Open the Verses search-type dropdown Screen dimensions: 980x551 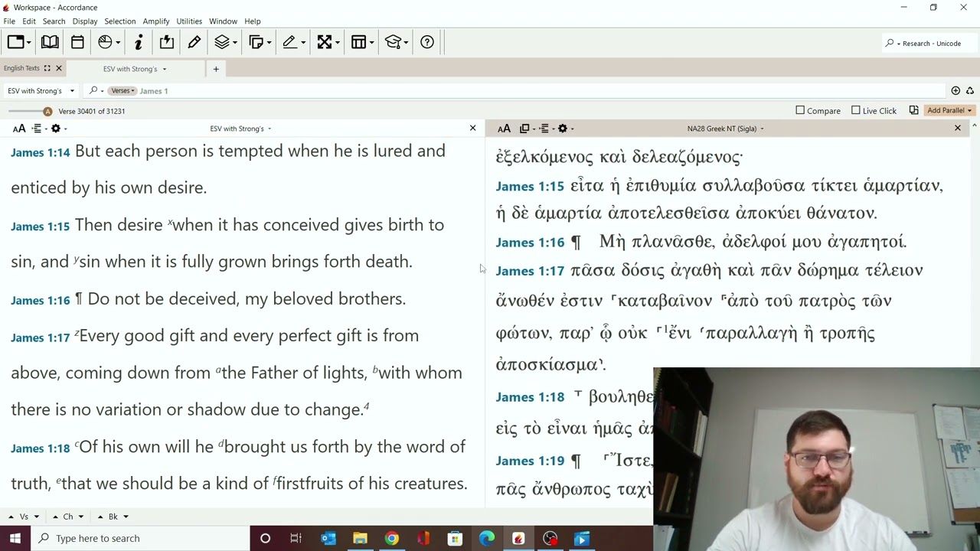click(x=122, y=90)
